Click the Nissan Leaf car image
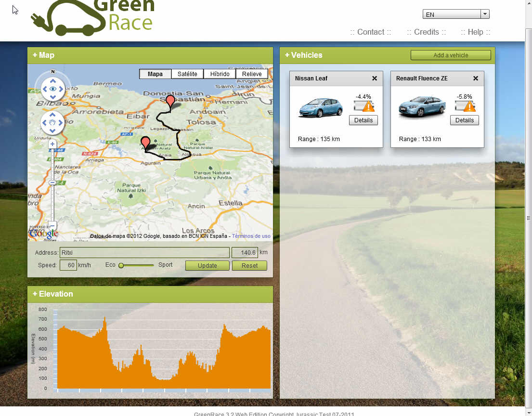Viewport: 532px width, 416px height. (320, 107)
